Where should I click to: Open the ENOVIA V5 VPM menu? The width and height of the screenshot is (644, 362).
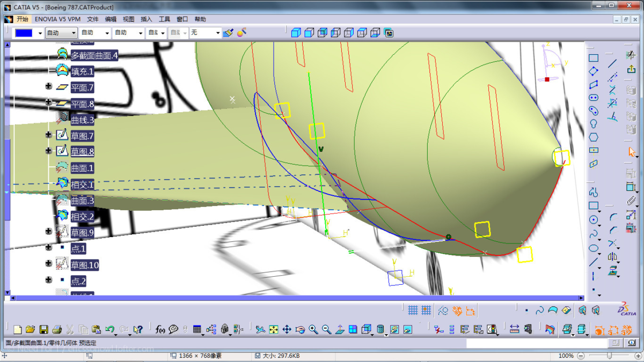click(x=57, y=19)
